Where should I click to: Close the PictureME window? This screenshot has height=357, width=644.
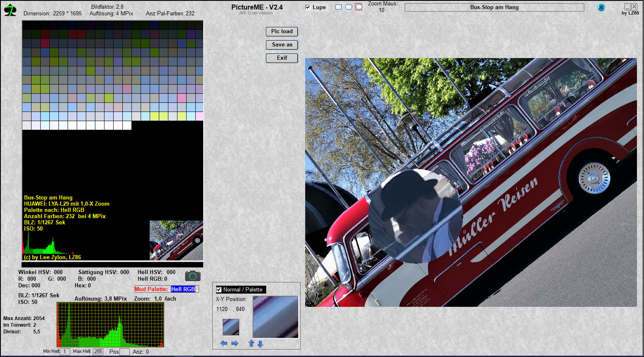(634, 7)
